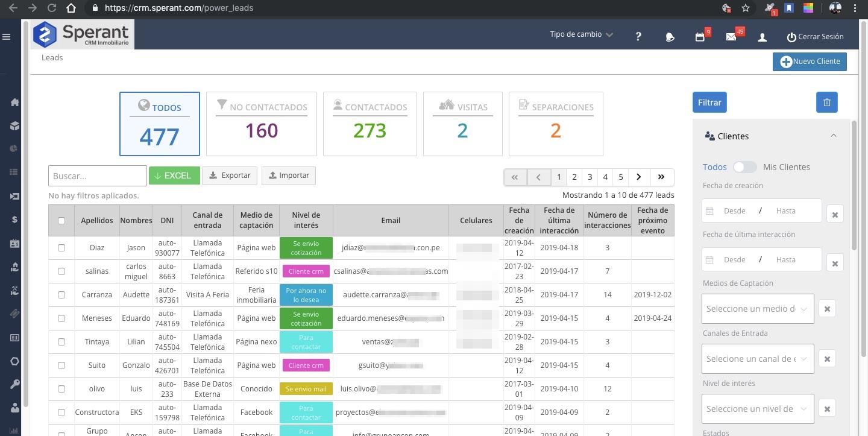Image resolution: width=868 pixels, height=436 pixels.
Task: Select the checkbox for olivo luis
Action: click(x=61, y=389)
